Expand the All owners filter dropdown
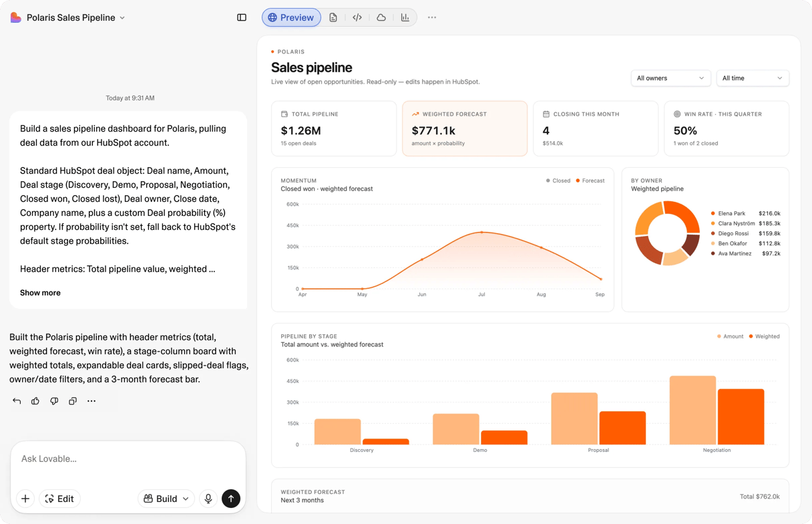This screenshot has width=812, height=524. tap(670, 78)
